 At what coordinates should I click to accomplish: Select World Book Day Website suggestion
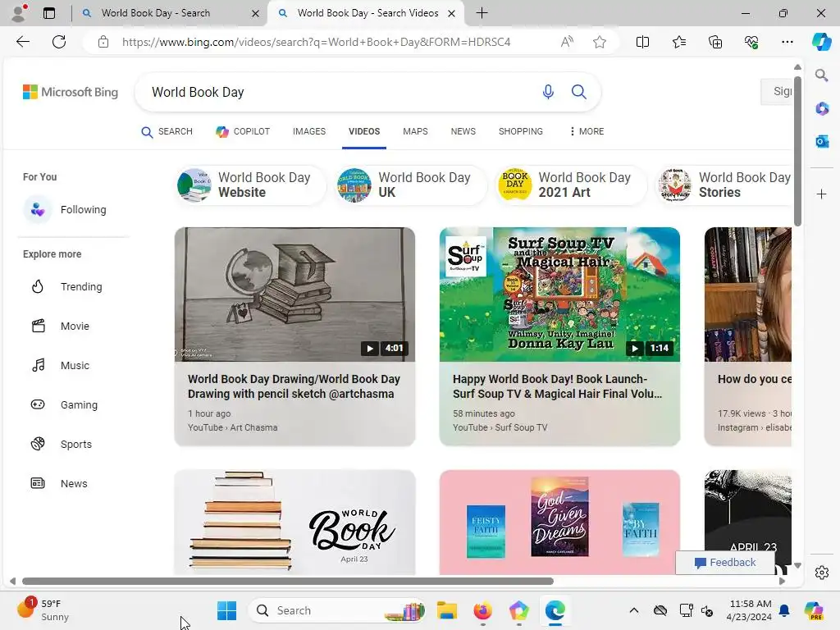(250, 185)
